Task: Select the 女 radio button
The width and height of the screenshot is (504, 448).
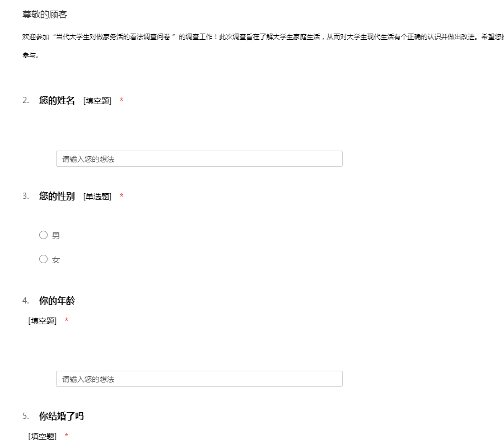Action: 43,259
